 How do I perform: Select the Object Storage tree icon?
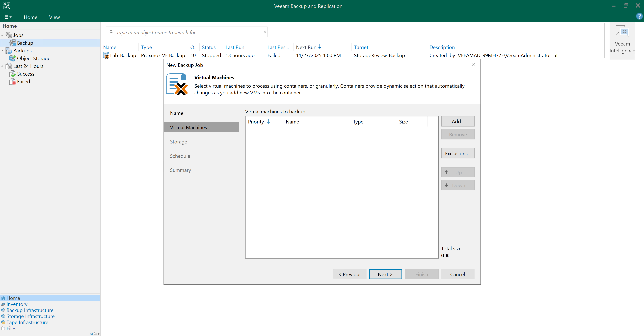click(12, 58)
